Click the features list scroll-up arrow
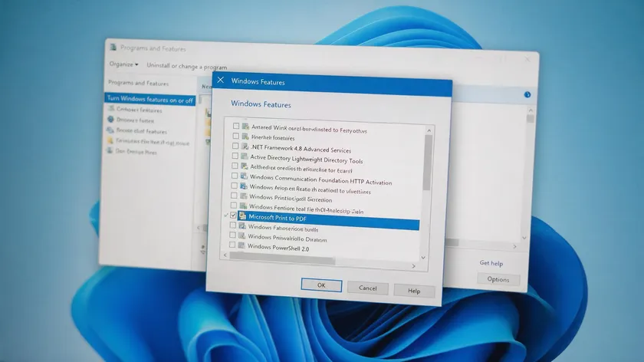The image size is (644, 362). click(x=429, y=130)
